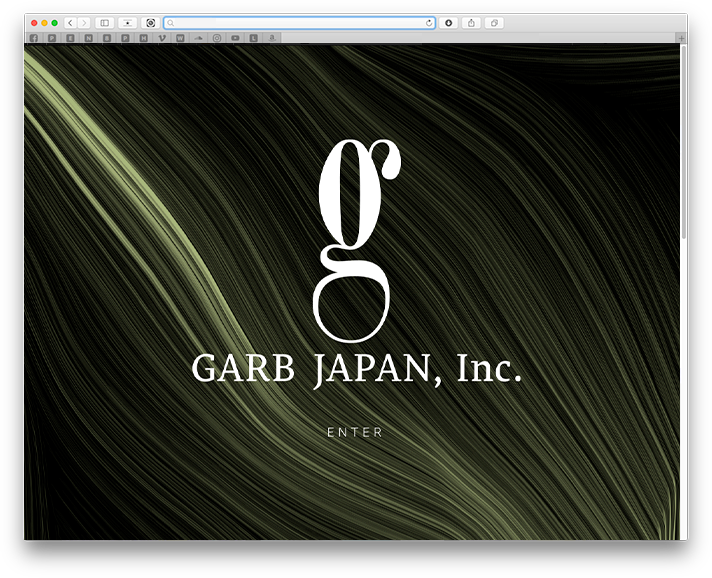Close the Safari window with red button

click(34, 23)
